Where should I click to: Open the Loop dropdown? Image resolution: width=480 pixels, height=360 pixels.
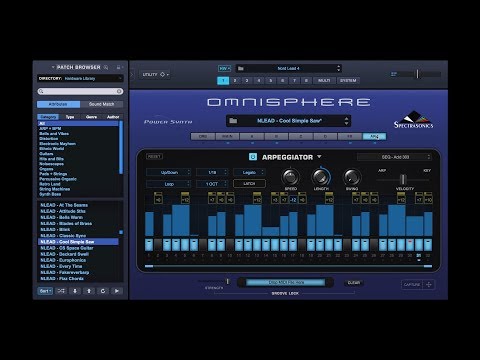(x=169, y=184)
